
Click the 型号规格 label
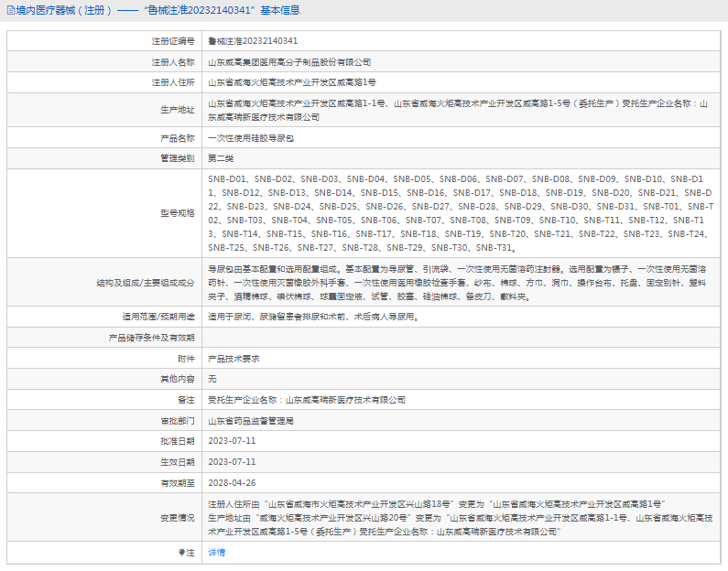click(178, 213)
